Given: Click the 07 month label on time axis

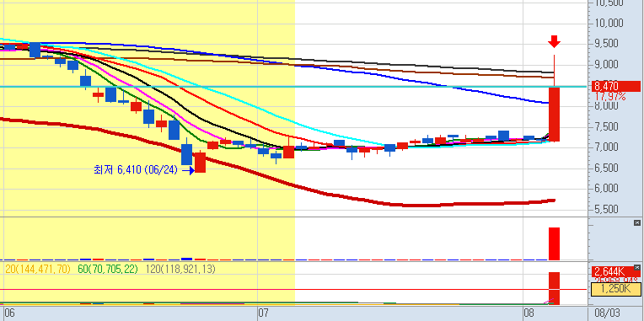Looking at the screenshot, I should point(263,314).
